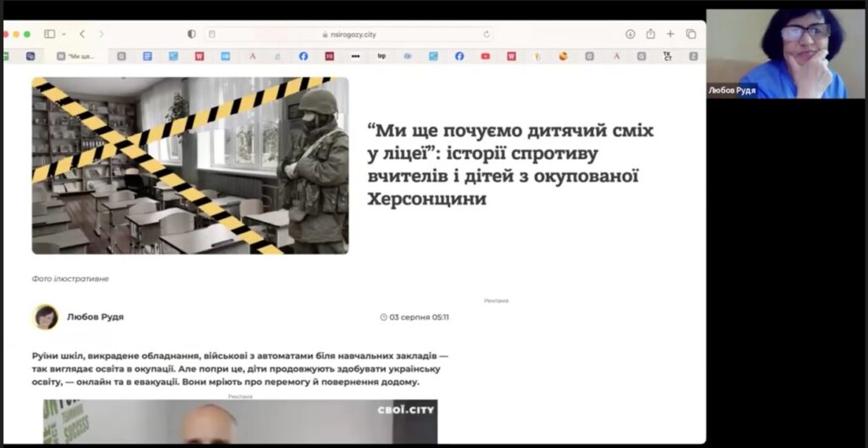This screenshot has height=448, width=868.
Task: Expand the sidebar tab groups dropdown arrow
Action: point(62,34)
